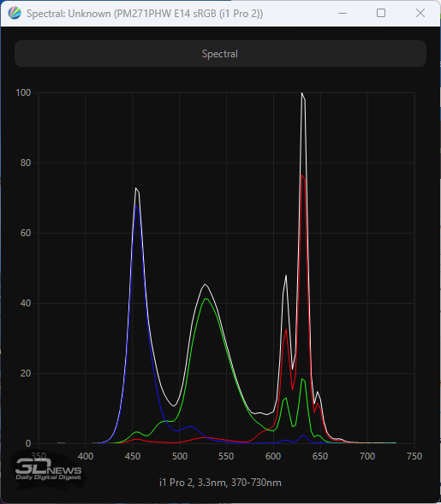Click the '40' y-axis label
441x504 pixels.
click(x=26, y=303)
